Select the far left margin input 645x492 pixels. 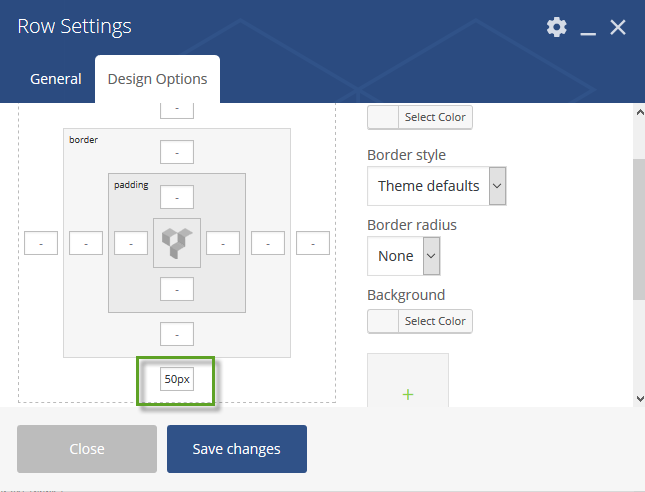click(x=41, y=243)
